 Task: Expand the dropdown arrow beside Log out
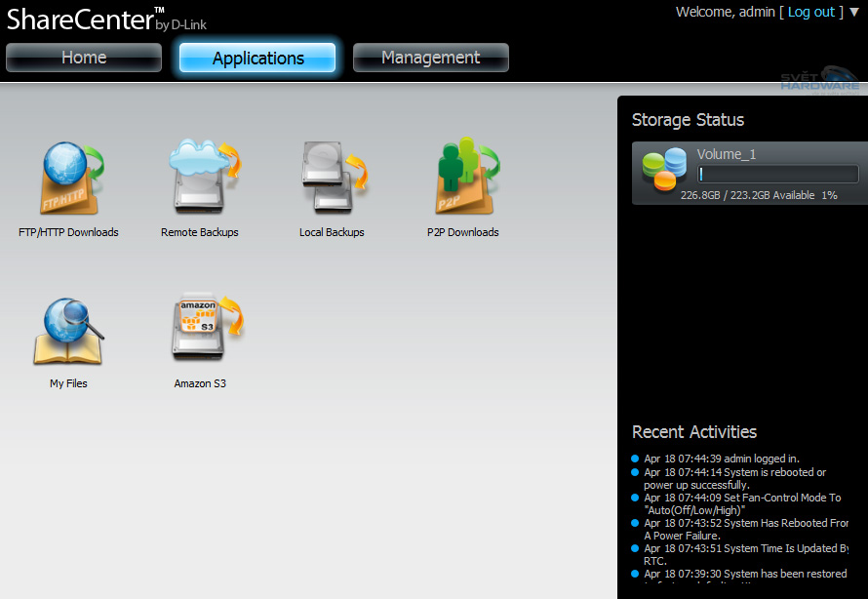click(x=855, y=13)
